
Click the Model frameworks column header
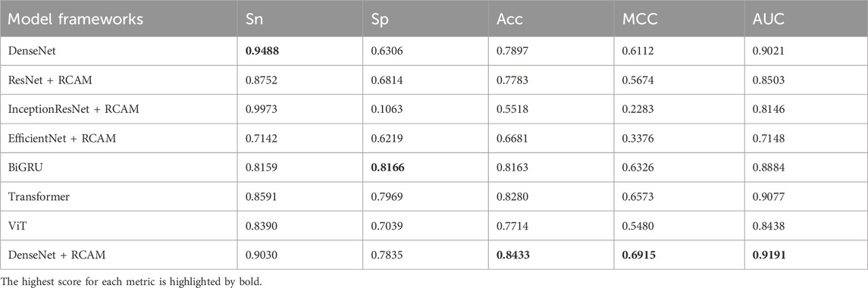click(x=75, y=20)
